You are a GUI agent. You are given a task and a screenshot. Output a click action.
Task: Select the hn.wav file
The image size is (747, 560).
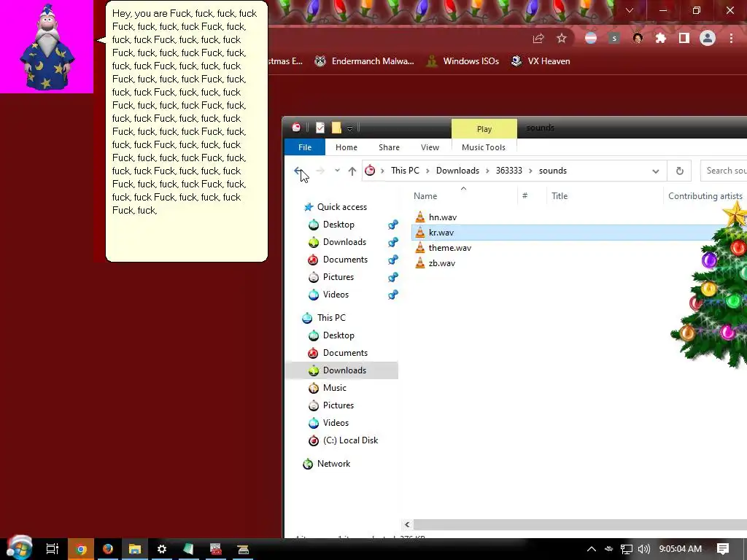(443, 217)
